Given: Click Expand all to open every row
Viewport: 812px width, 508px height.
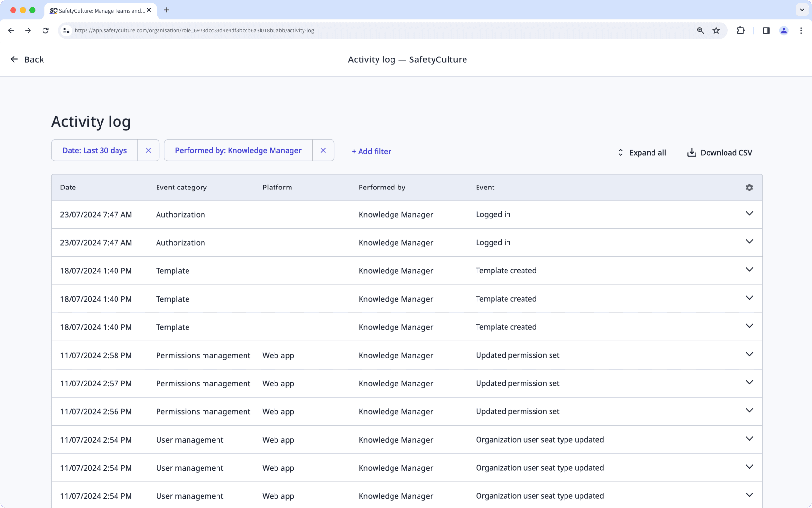Looking at the screenshot, I should [641, 152].
